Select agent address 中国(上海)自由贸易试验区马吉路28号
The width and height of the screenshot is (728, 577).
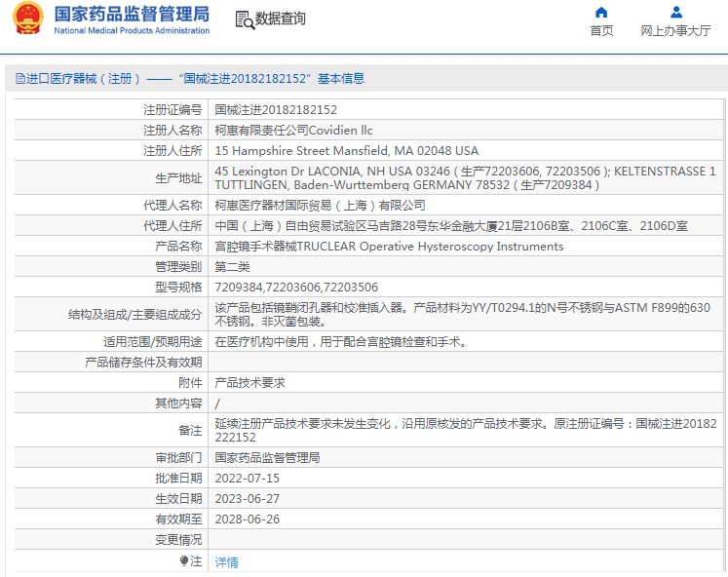[451, 225]
